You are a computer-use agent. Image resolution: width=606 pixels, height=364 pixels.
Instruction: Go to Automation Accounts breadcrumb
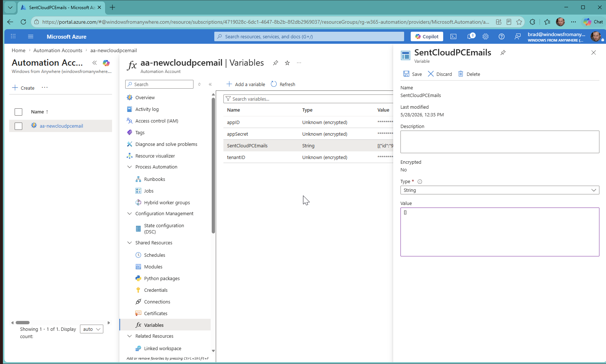58,50
